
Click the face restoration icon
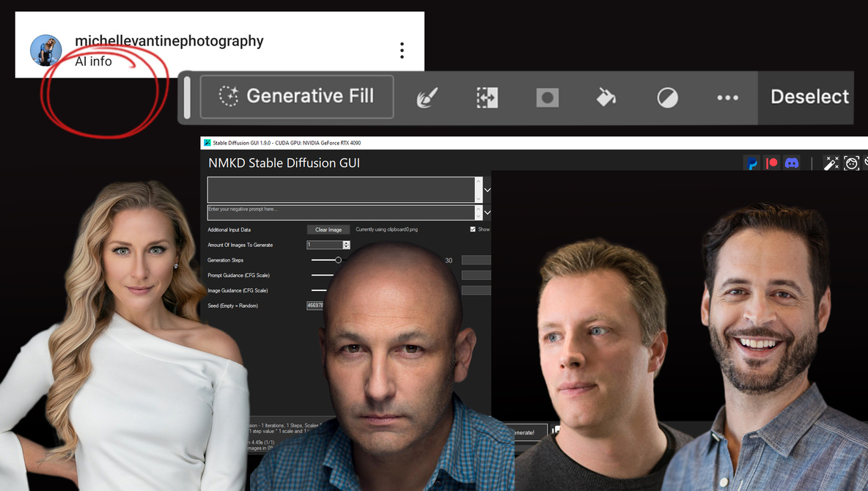click(x=851, y=163)
